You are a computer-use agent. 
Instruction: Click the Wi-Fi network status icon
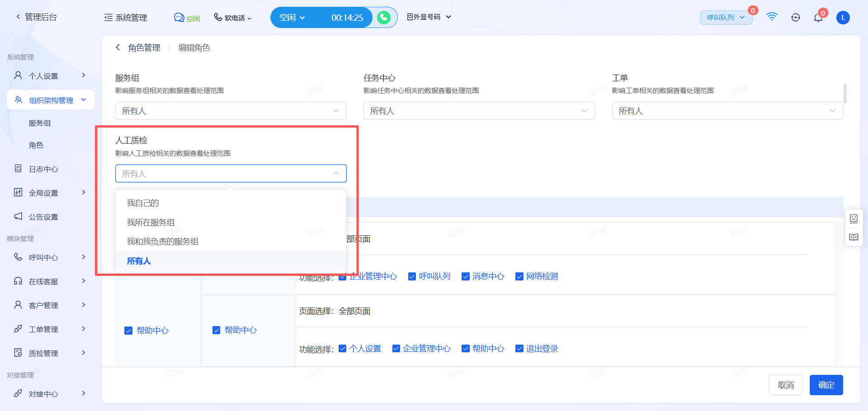coord(772,17)
